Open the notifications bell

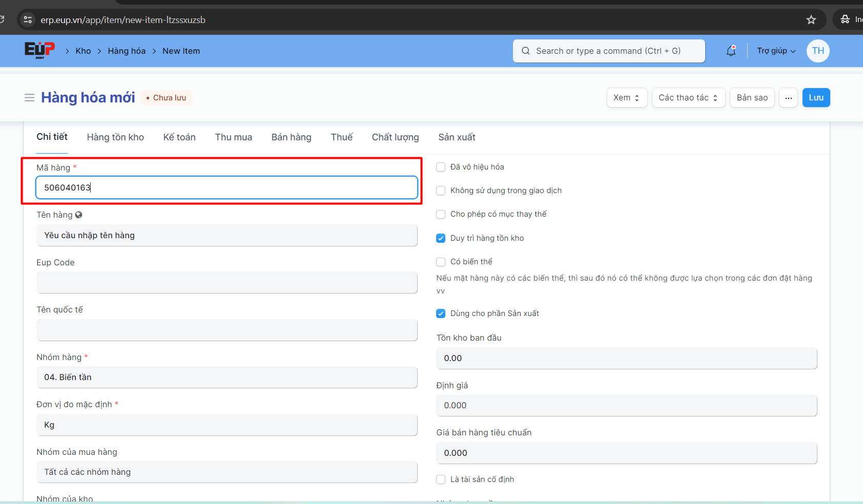[731, 51]
